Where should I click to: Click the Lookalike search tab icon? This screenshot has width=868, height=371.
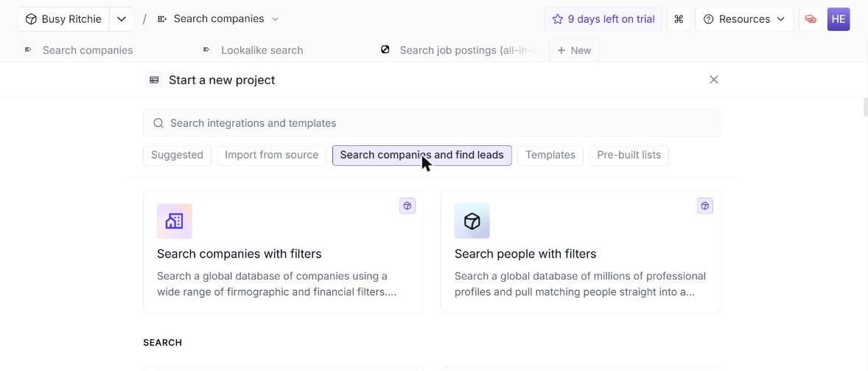pos(206,50)
